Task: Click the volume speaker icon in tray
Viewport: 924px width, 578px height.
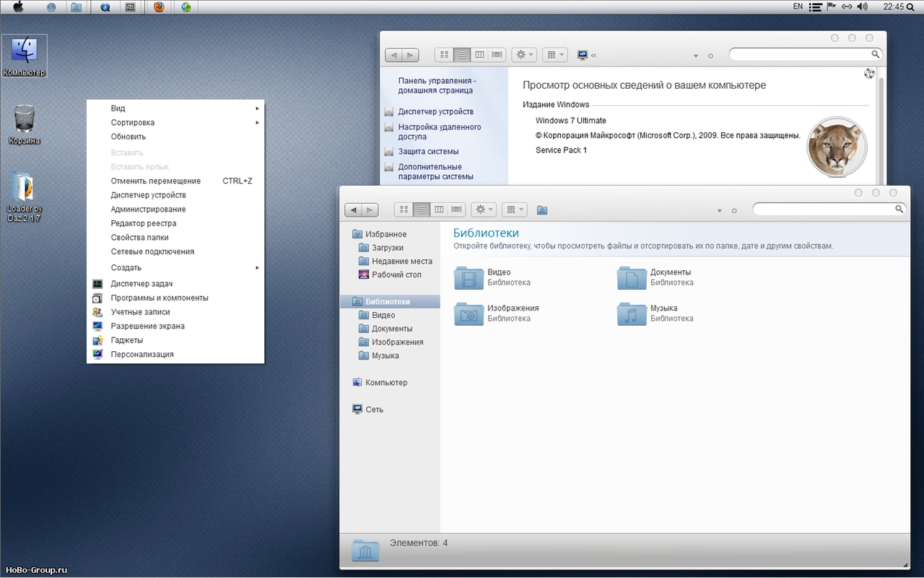Action: click(862, 7)
